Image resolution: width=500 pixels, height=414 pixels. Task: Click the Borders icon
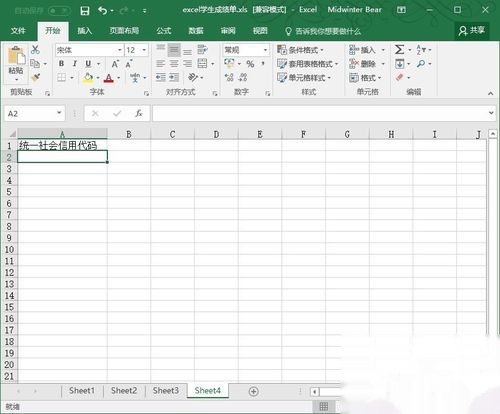tap(61, 78)
